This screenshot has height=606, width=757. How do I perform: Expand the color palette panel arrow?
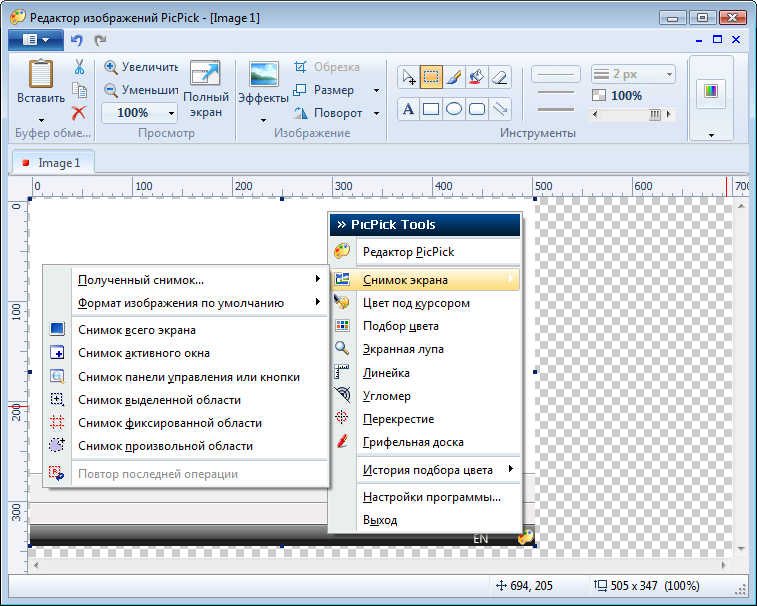pos(711,135)
